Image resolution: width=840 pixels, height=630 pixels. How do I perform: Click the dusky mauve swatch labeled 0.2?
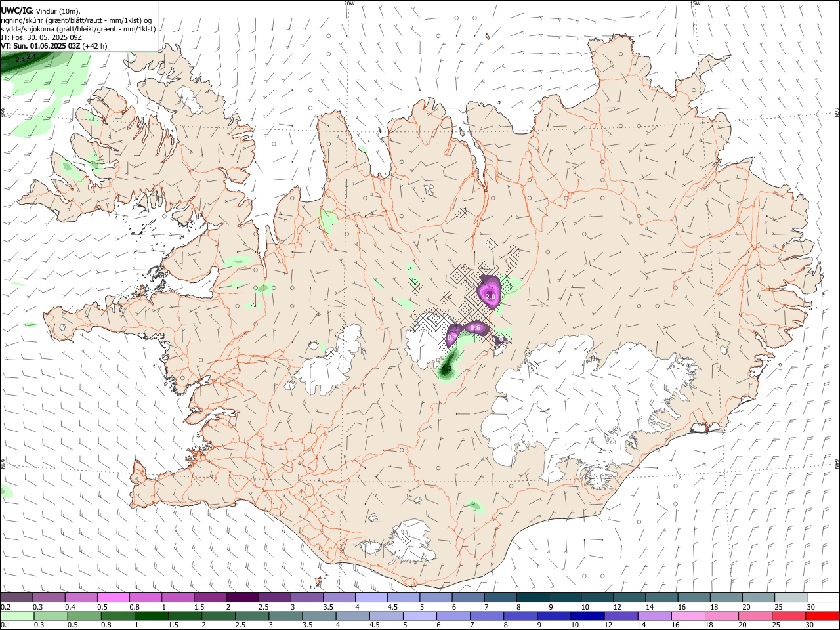click(x=16, y=598)
